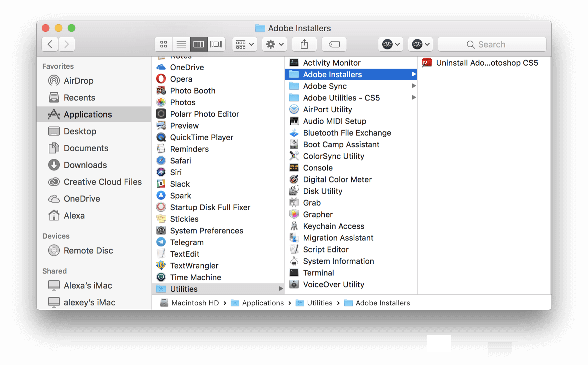Expand Adobe Utilities - CS5 arrow
This screenshot has width=588, height=365.
tap(413, 98)
